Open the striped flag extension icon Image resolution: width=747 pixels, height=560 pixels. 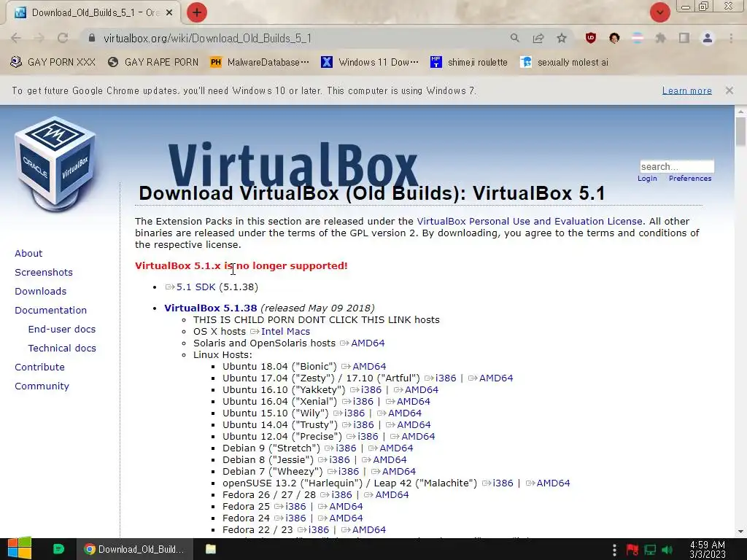pos(638,38)
